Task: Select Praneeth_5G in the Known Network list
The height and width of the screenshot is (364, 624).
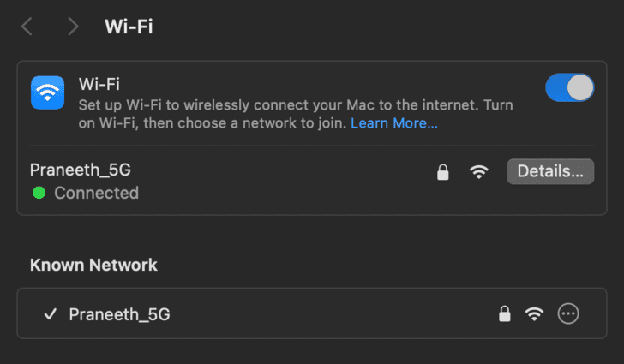Action: click(119, 314)
